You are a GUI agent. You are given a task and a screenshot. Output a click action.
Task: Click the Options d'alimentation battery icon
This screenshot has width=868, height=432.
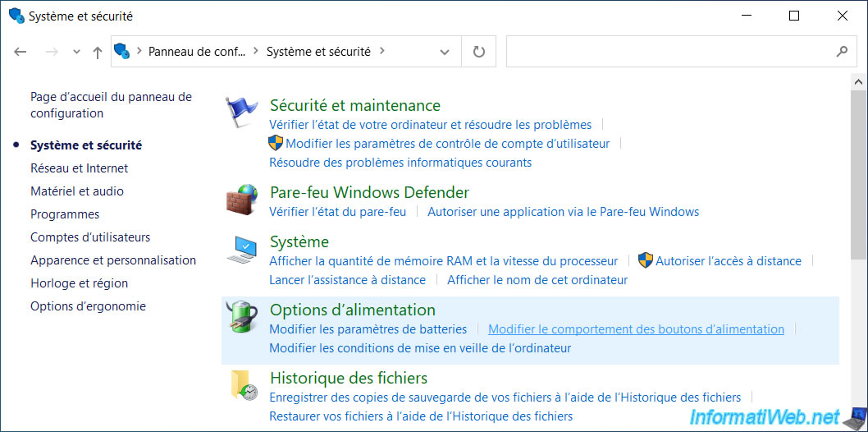point(242,316)
